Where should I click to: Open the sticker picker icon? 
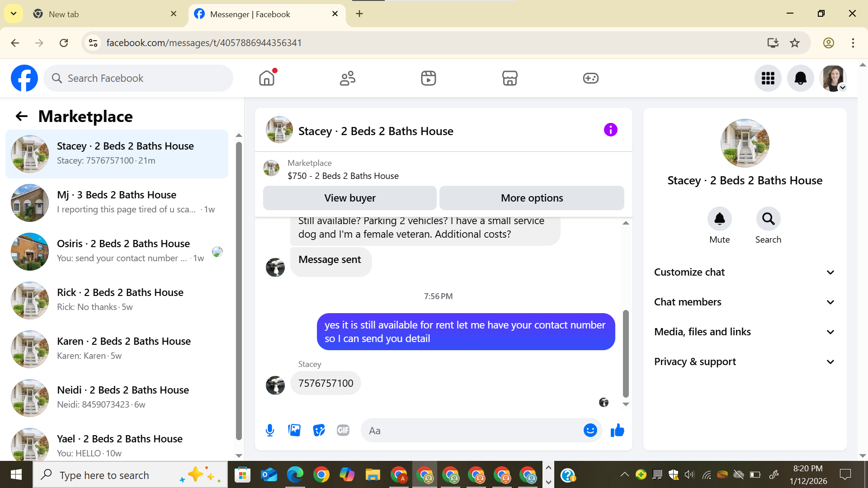coord(319,430)
